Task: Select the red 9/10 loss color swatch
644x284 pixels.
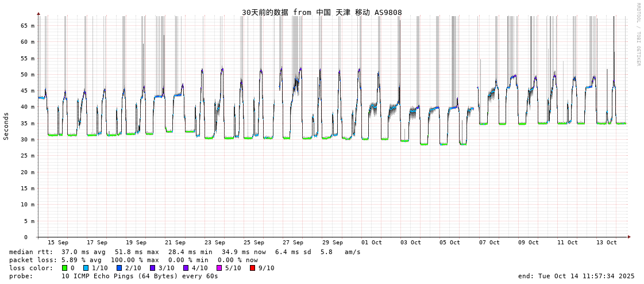Action: click(x=252, y=268)
